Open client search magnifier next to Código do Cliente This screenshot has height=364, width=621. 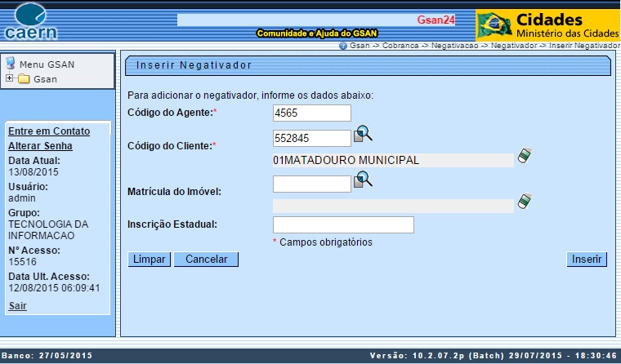[363, 135]
